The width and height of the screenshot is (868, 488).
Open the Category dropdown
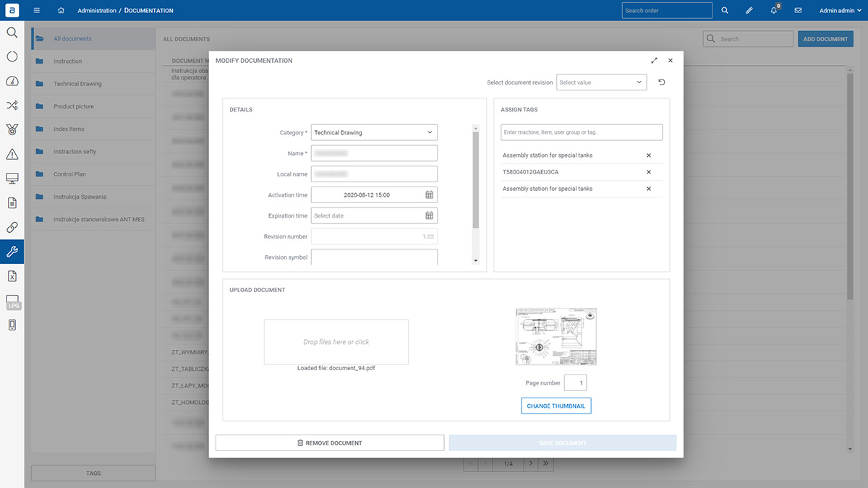[374, 133]
